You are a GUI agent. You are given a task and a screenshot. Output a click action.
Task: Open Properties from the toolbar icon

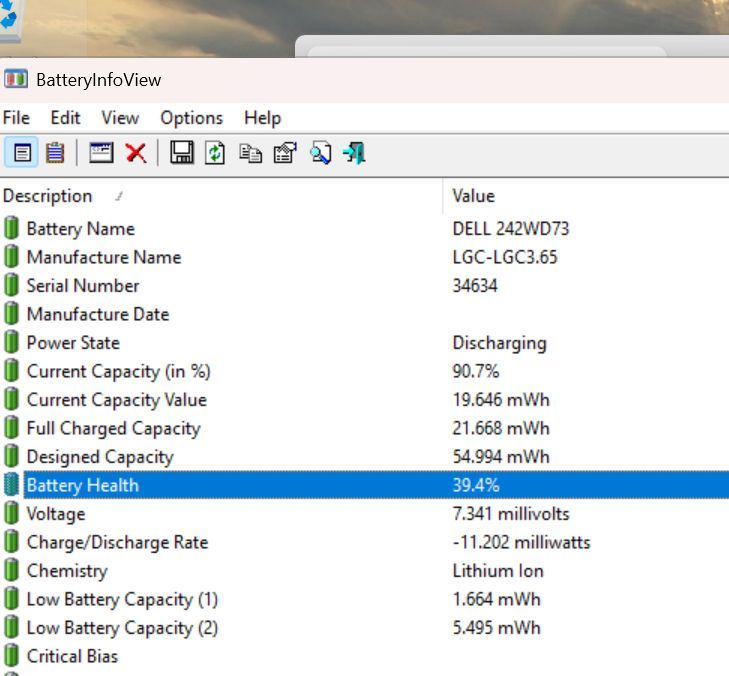pos(285,153)
